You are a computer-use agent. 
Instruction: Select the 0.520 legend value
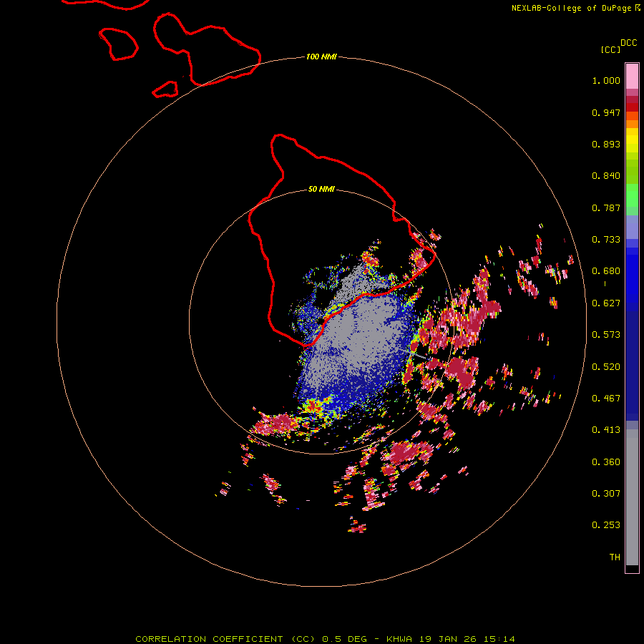pos(606,367)
